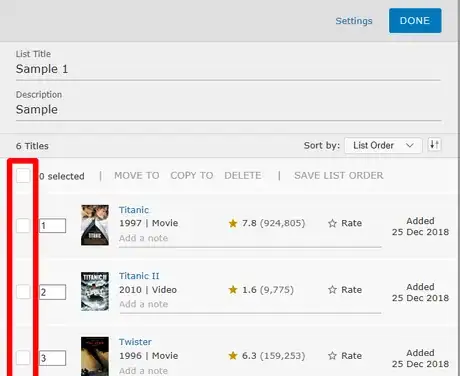Check the Titanic row checkbox
Screen dimensions: 460x376
(x=23, y=226)
